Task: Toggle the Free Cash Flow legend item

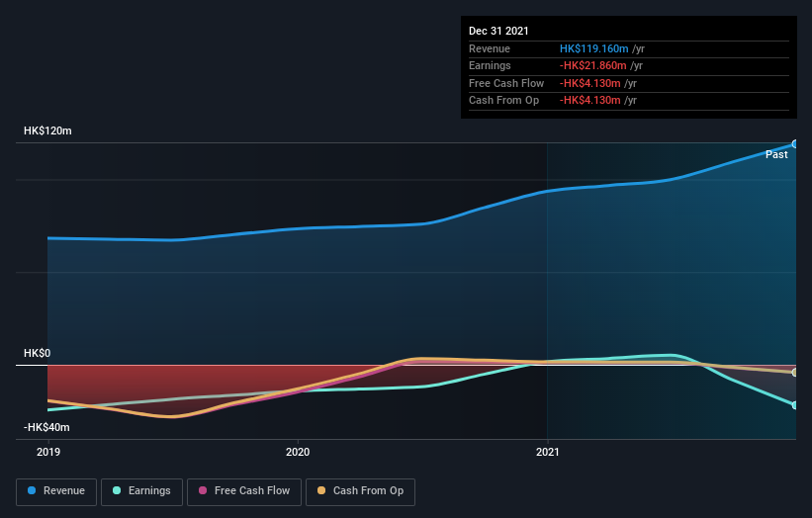Action: [x=243, y=491]
